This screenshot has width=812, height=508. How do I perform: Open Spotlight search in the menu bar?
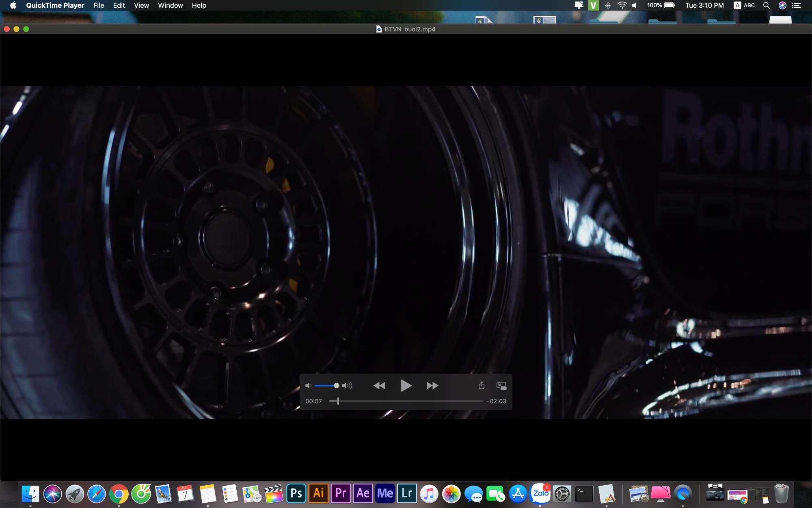[x=767, y=5]
